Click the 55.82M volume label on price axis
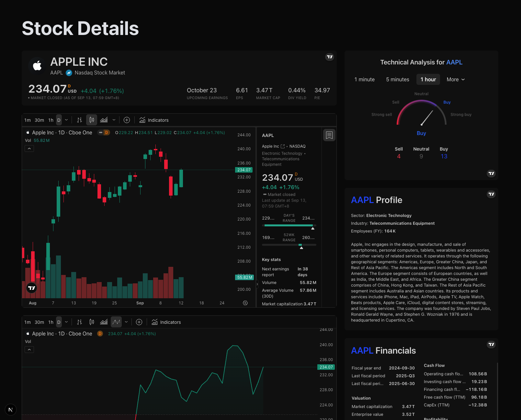 (244, 278)
